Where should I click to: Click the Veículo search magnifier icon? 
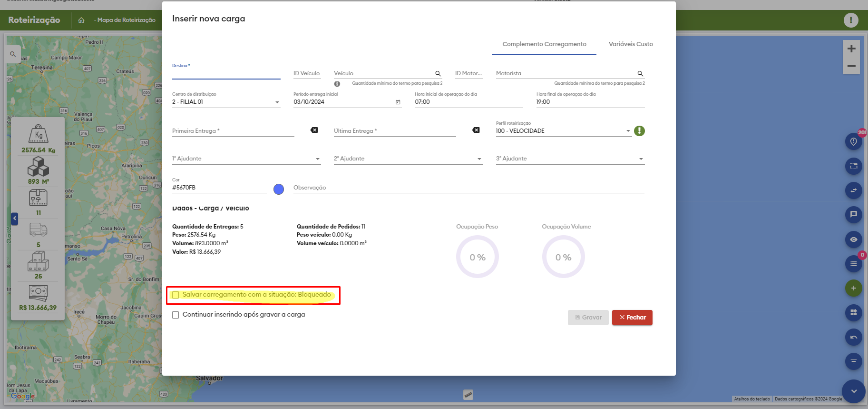click(438, 74)
